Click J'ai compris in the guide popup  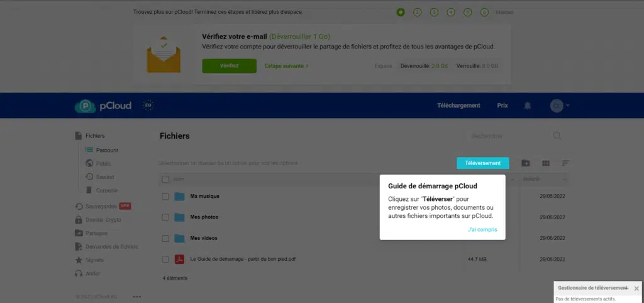click(x=482, y=229)
